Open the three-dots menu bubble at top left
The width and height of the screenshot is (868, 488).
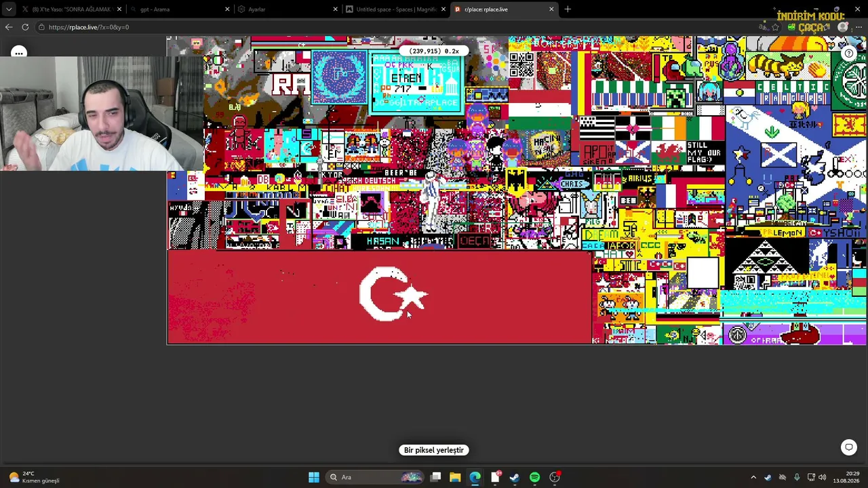(19, 53)
